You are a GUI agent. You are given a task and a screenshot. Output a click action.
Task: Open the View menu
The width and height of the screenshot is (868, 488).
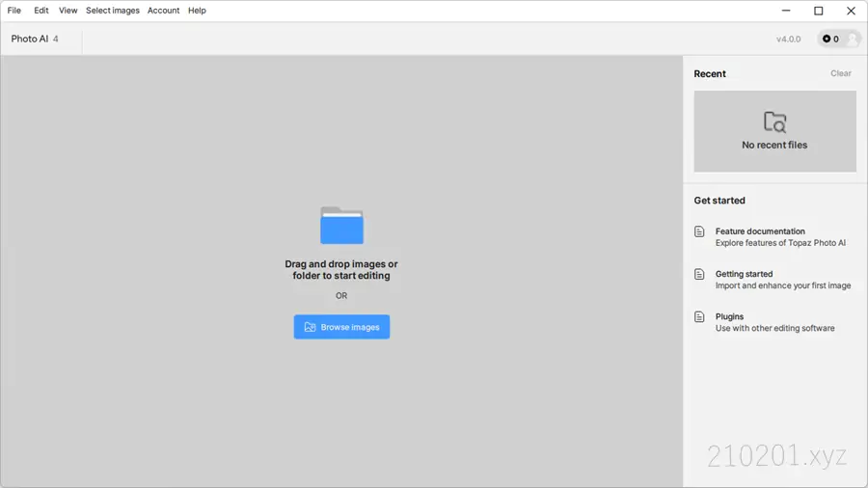(x=68, y=11)
